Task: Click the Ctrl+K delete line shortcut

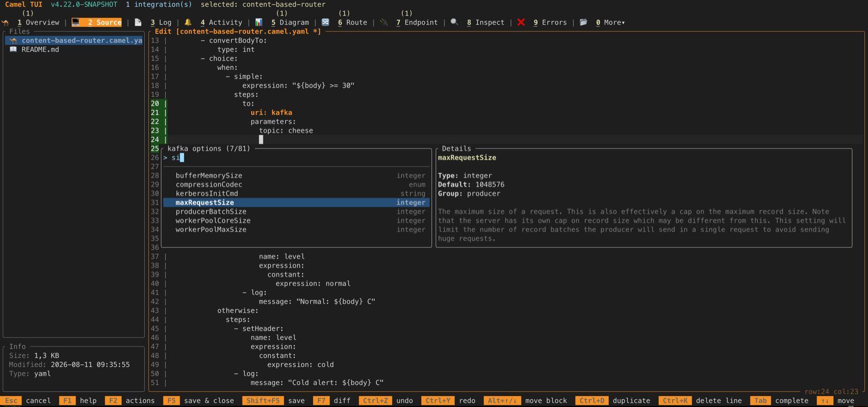Action: pos(700,401)
